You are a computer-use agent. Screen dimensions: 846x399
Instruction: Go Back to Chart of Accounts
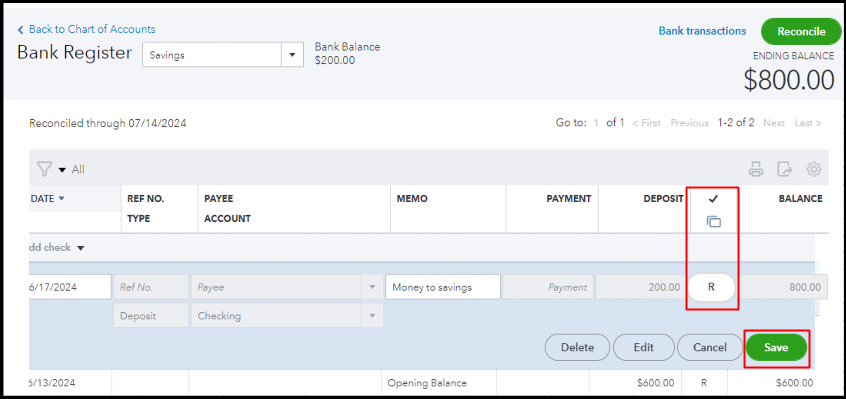92,30
